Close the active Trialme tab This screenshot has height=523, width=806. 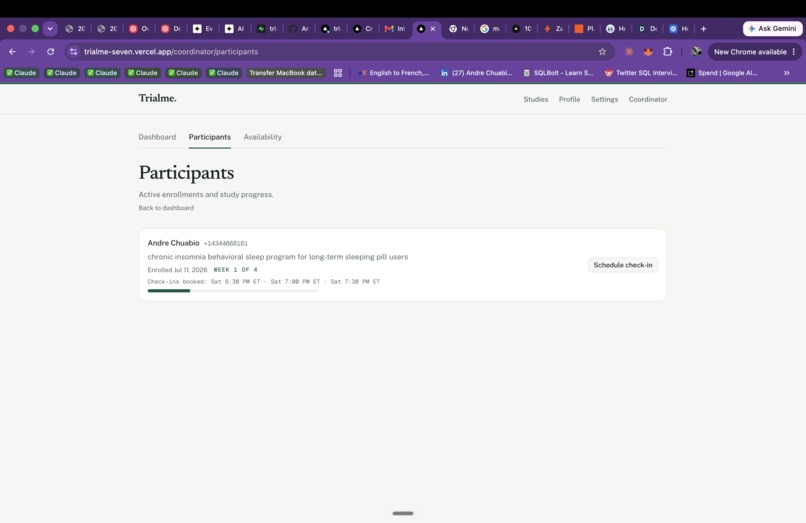[433, 29]
